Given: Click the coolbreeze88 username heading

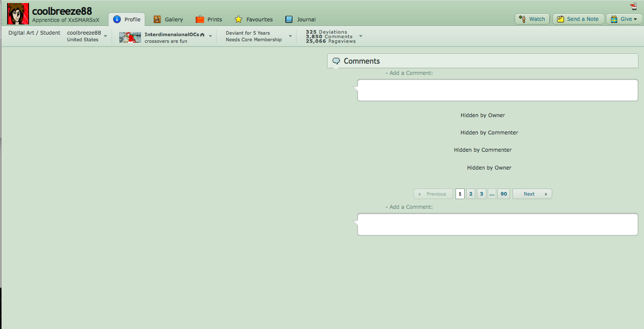Looking at the screenshot, I should point(62,11).
